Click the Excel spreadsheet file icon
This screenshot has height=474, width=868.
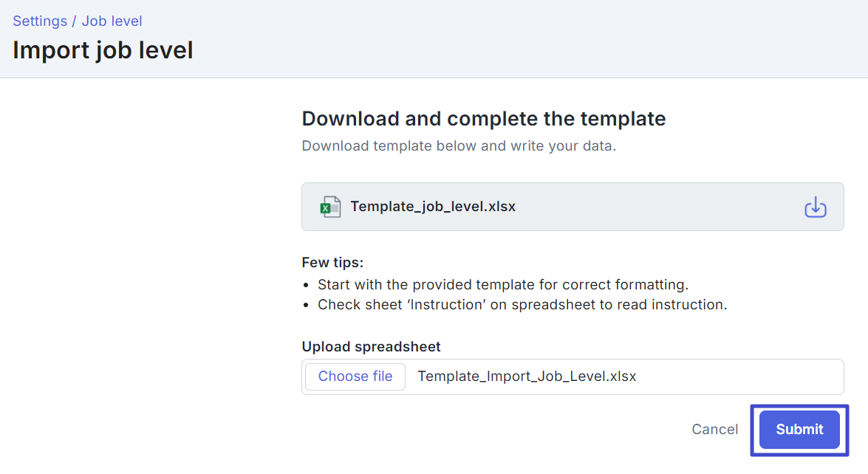pos(330,207)
